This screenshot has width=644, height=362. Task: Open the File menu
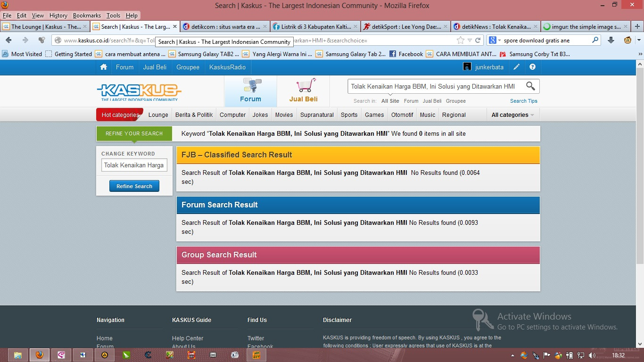pyautogui.click(x=7, y=16)
